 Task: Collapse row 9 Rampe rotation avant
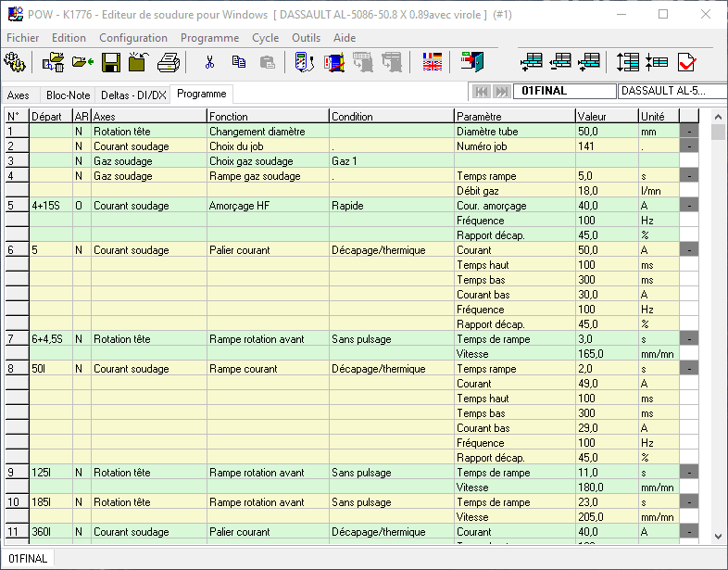click(x=689, y=473)
